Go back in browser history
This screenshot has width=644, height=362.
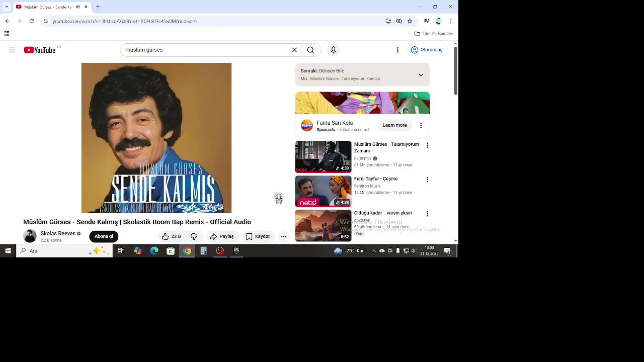(x=7, y=21)
